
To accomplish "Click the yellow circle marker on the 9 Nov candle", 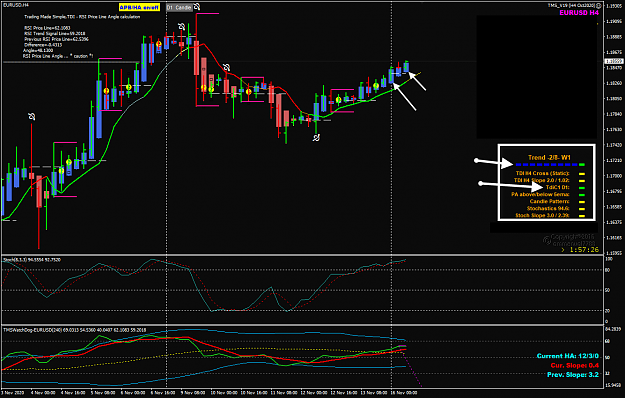I will pos(204,87).
